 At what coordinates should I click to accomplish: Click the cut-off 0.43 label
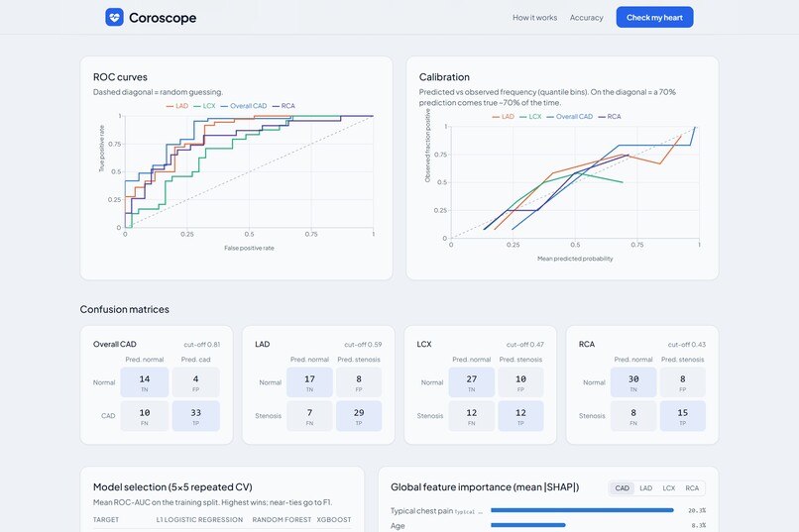point(687,345)
